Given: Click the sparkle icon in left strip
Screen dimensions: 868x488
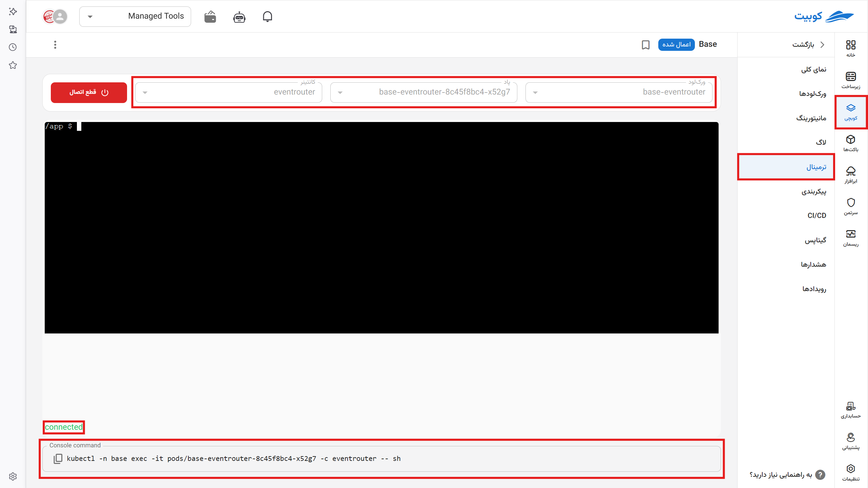Looking at the screenshot, I should pos(13,11).
